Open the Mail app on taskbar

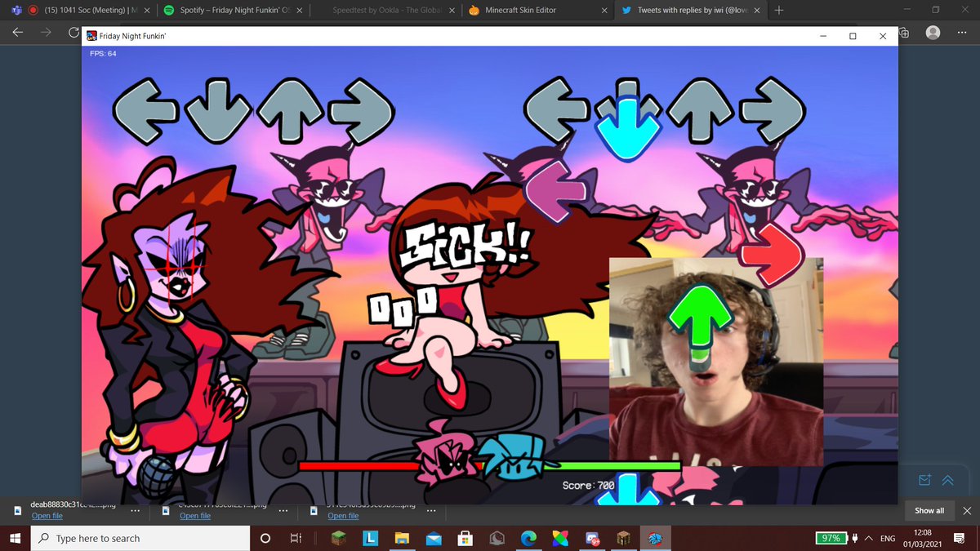(433, 538)
